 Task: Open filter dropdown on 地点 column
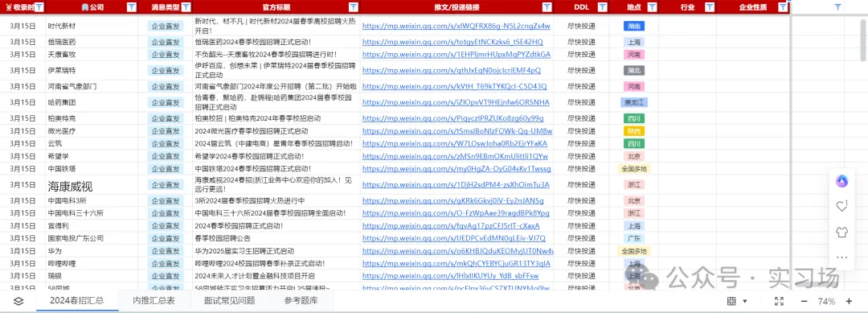coord(652,7)
